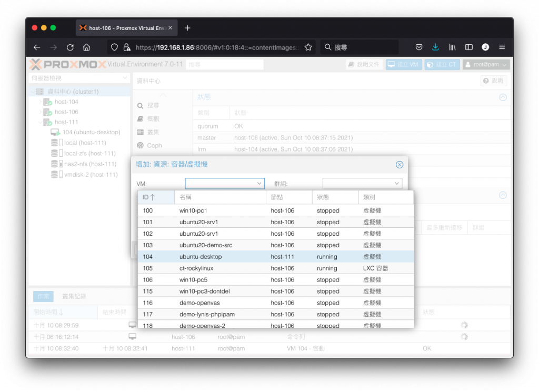Sort by the 類別 column header in dropdown
This screenshot has width=539, height=392.
[386, 197]
